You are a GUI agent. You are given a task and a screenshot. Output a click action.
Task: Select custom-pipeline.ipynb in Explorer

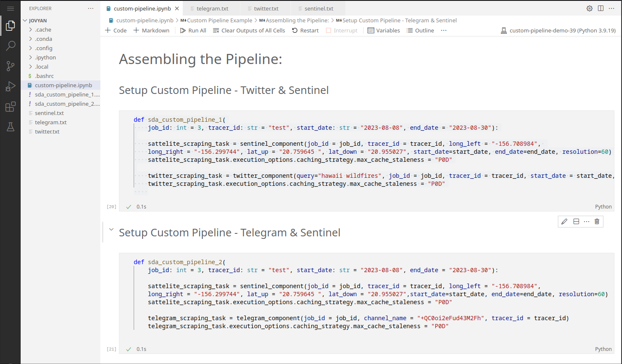60,85
